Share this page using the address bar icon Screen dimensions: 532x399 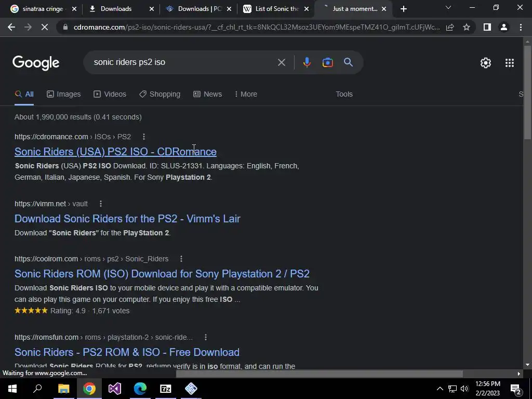coord(450,27)
